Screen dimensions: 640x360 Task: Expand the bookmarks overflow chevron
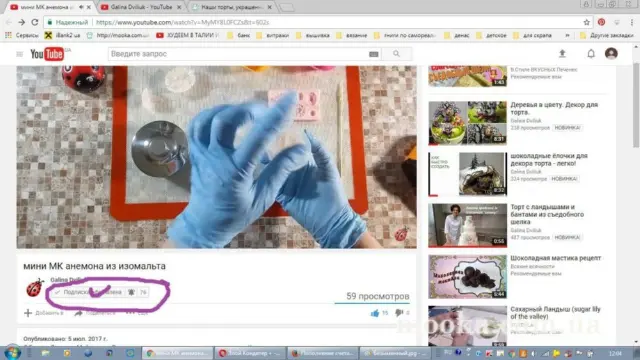tap(567, 36)
